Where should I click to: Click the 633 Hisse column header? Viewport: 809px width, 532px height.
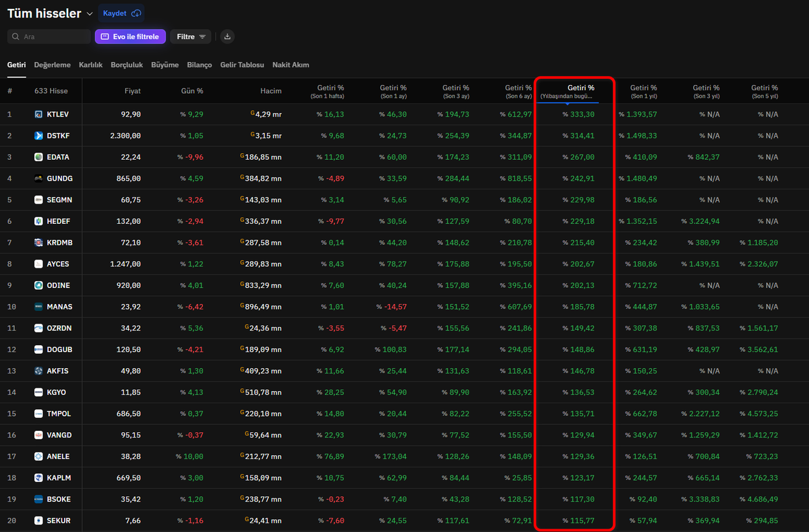(x=50, y=91)
